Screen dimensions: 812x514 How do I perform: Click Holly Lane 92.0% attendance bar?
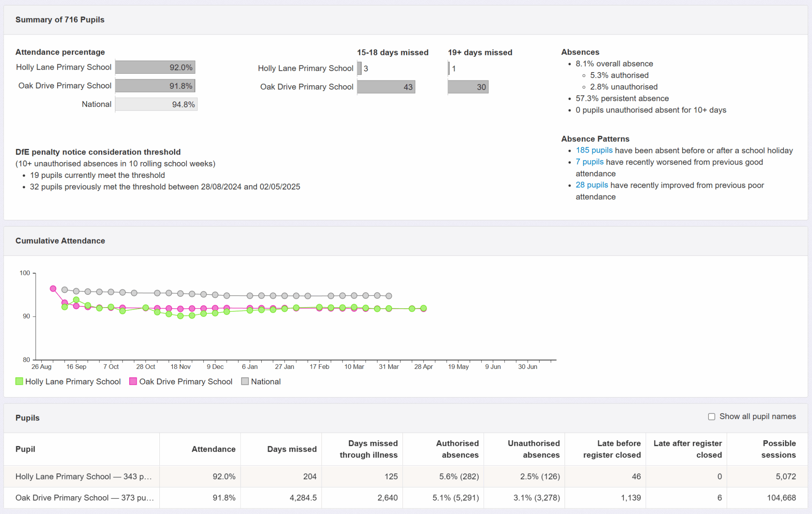point(155,67)
